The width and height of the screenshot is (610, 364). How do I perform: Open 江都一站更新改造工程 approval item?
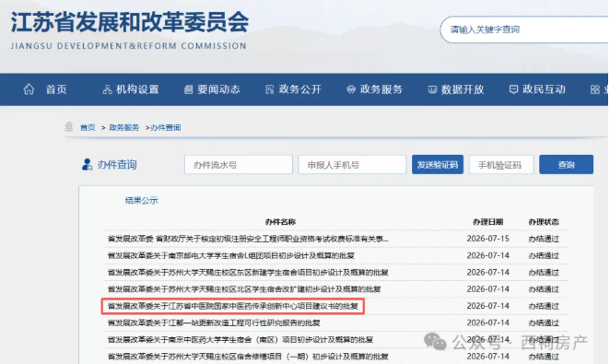coord(214,323)
